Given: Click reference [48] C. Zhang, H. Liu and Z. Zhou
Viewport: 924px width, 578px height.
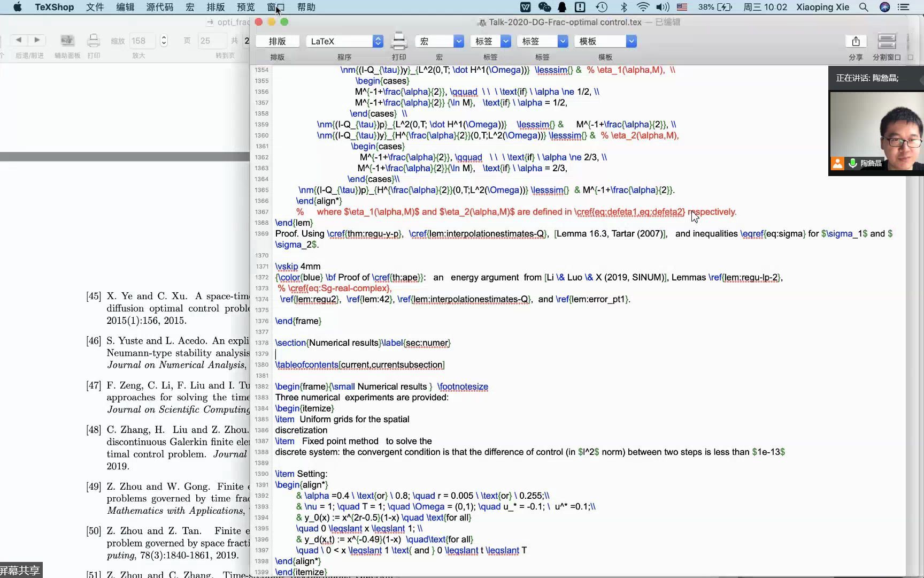Looking at the screenshot, I should [x=168, y=447].
